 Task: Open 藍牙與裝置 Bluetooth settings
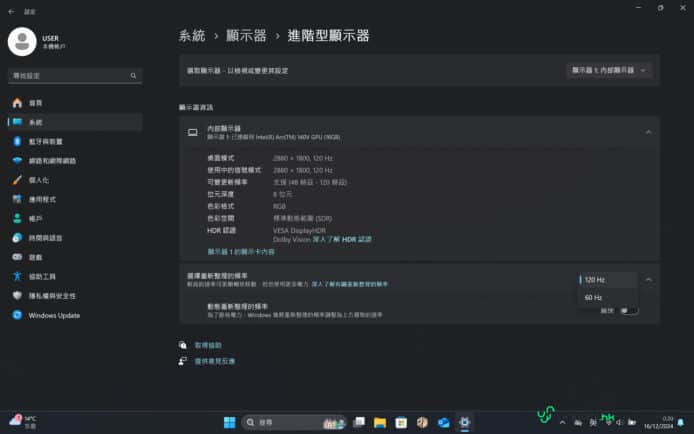[x=45, y=141]
